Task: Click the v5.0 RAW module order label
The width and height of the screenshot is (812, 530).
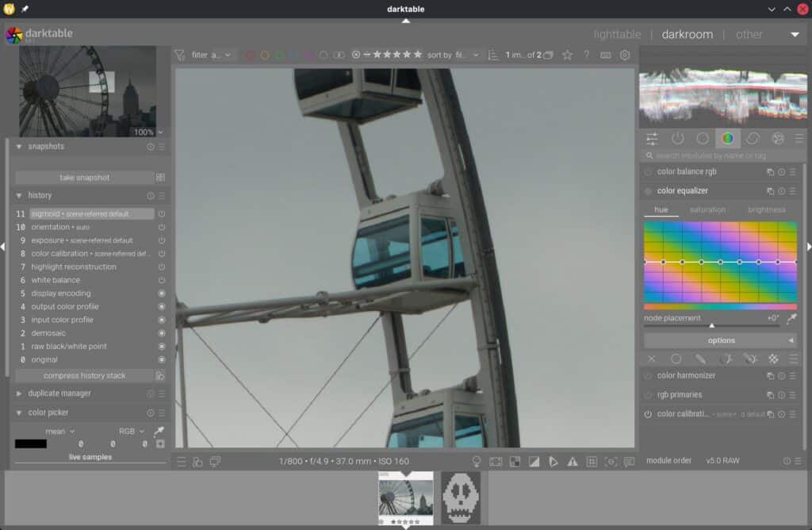Action: coord(722,461)
